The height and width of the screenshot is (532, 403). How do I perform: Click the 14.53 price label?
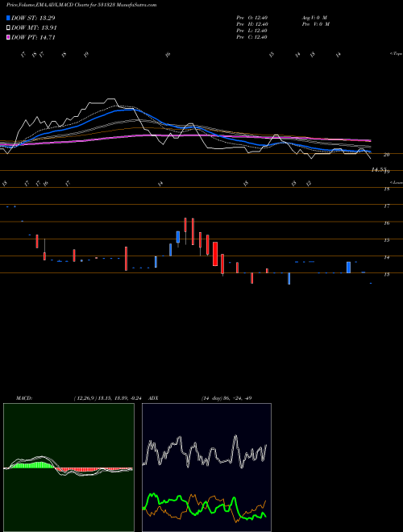click(379, 169)
